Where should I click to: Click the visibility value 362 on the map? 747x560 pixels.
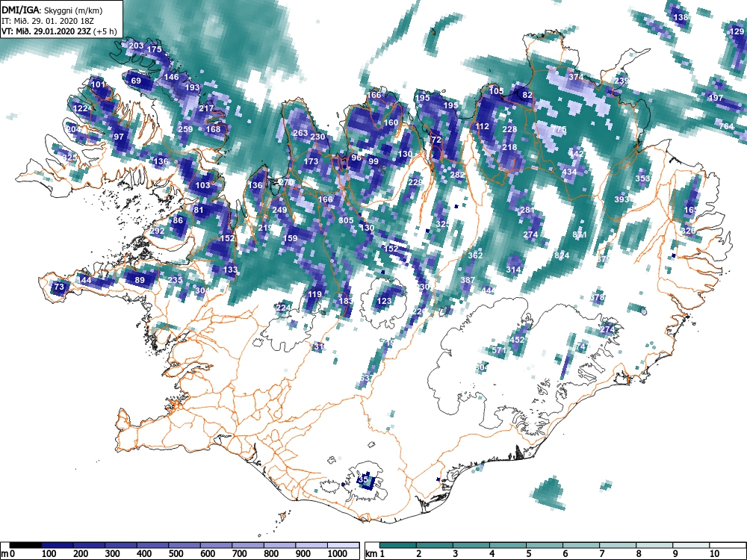click(x=475, y=255)
